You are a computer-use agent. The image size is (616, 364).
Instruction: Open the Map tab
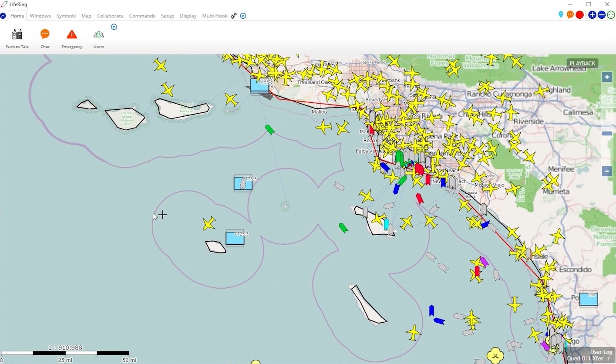click(x=87, y=16)
